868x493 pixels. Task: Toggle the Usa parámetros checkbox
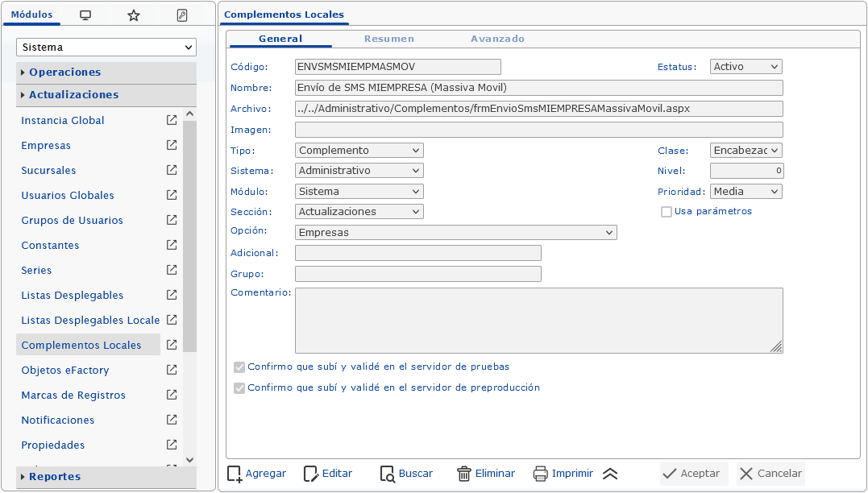coord(667,212)
